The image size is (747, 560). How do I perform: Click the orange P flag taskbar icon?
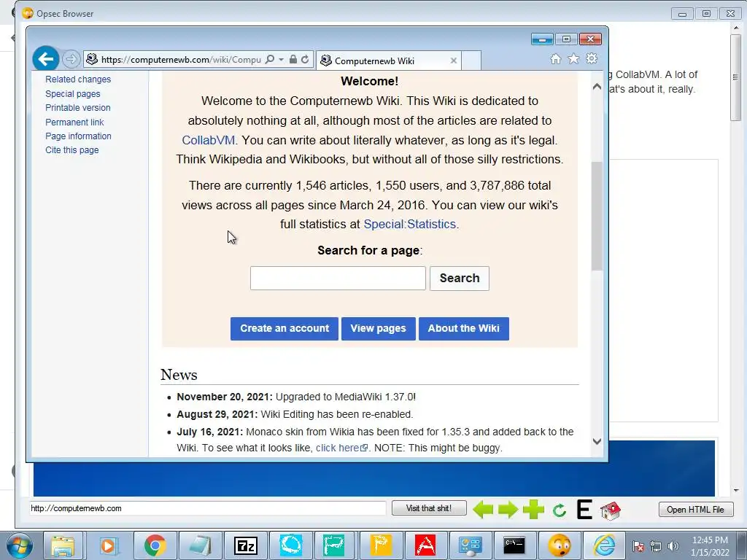[381, 545]
